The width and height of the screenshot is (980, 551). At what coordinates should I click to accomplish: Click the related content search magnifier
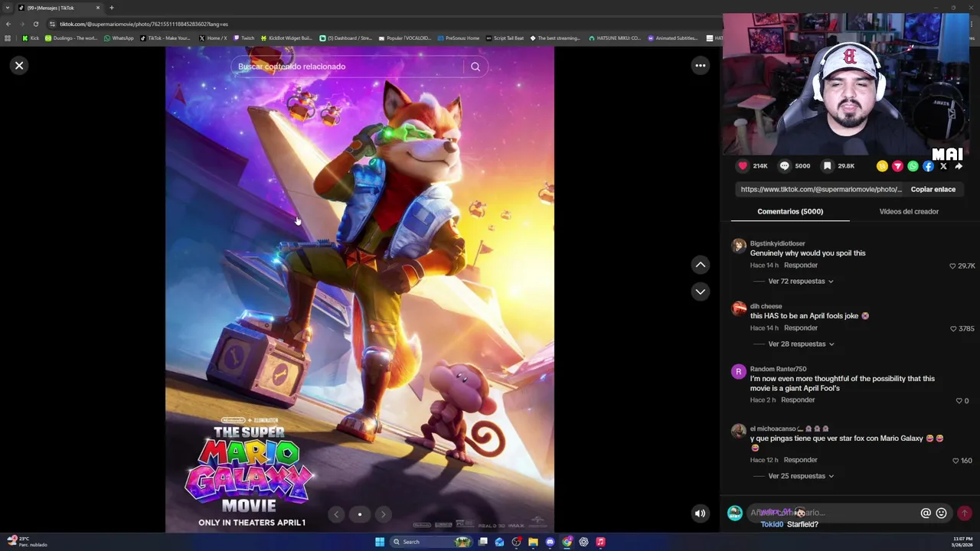[x=475, y=67]
